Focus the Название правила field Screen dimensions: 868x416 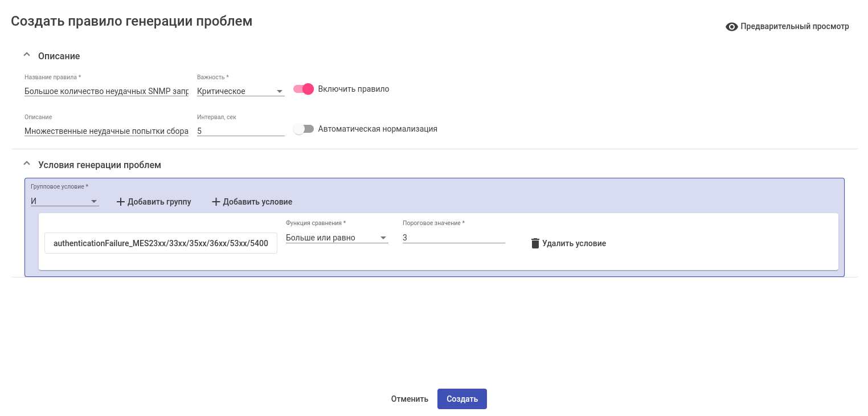pyautogui.click(x=107, y=91)
